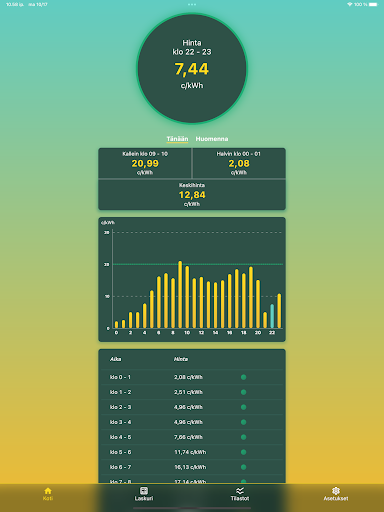Screen dimensions: 384x512
Task: Select the tallest bar at hour 9
Action: (x=180, y=295)
